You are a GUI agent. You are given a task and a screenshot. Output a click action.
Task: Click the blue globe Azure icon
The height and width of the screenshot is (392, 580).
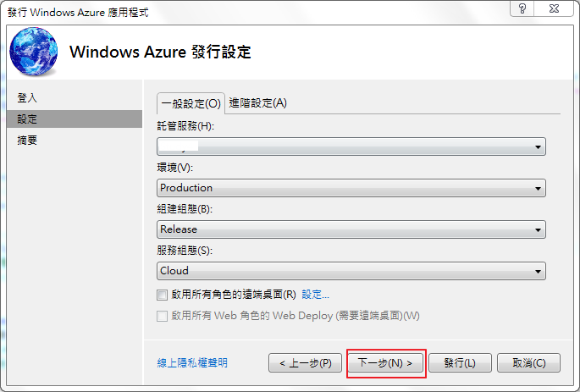(x=34, y=51)
